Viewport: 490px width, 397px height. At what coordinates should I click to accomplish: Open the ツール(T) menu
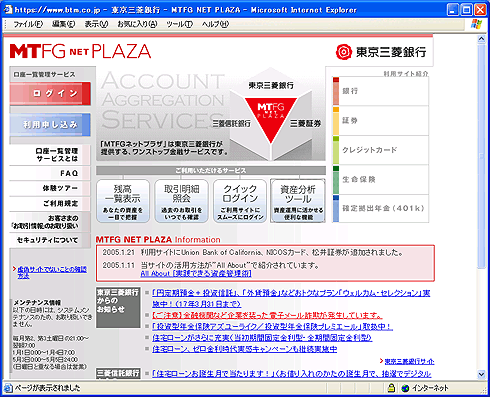click(x=179, y=24)
